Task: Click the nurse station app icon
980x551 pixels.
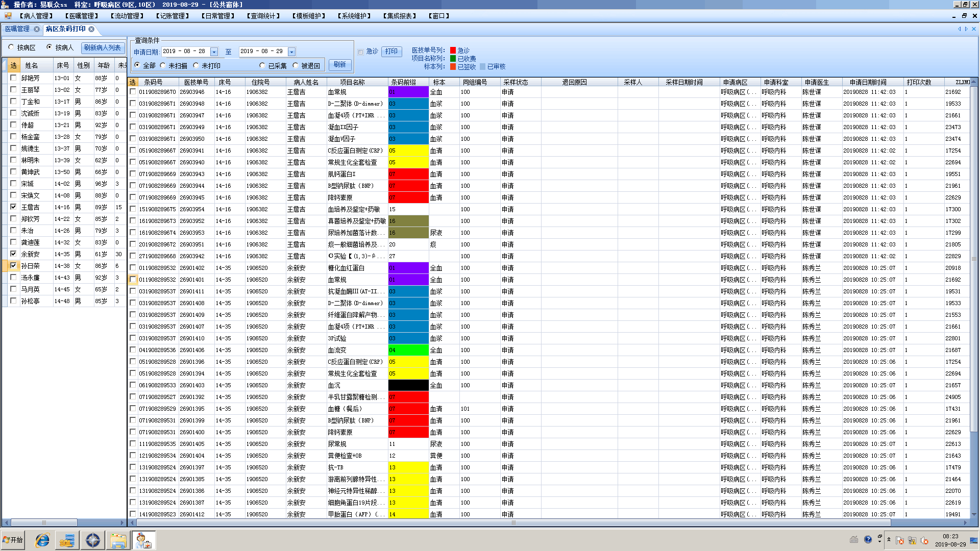Action: click(143, 540)
